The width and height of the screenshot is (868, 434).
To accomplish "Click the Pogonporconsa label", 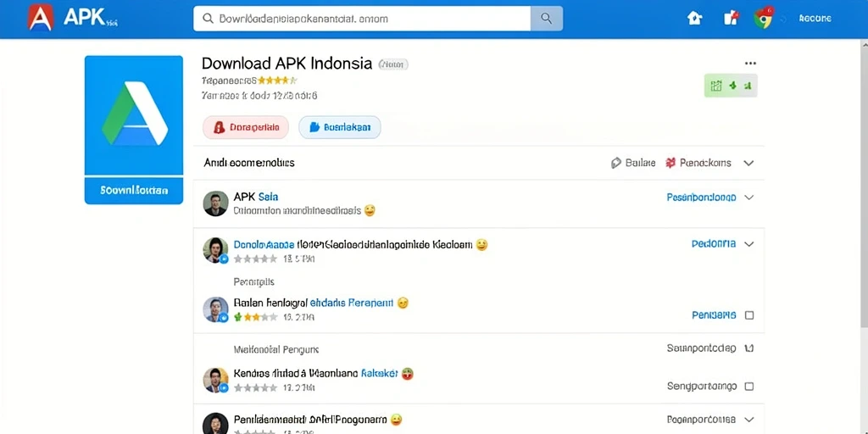I will click(x=701, y=420).
